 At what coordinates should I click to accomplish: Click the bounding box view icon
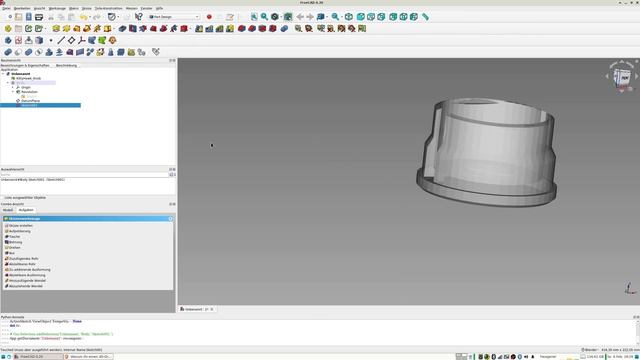click(288, 17)
